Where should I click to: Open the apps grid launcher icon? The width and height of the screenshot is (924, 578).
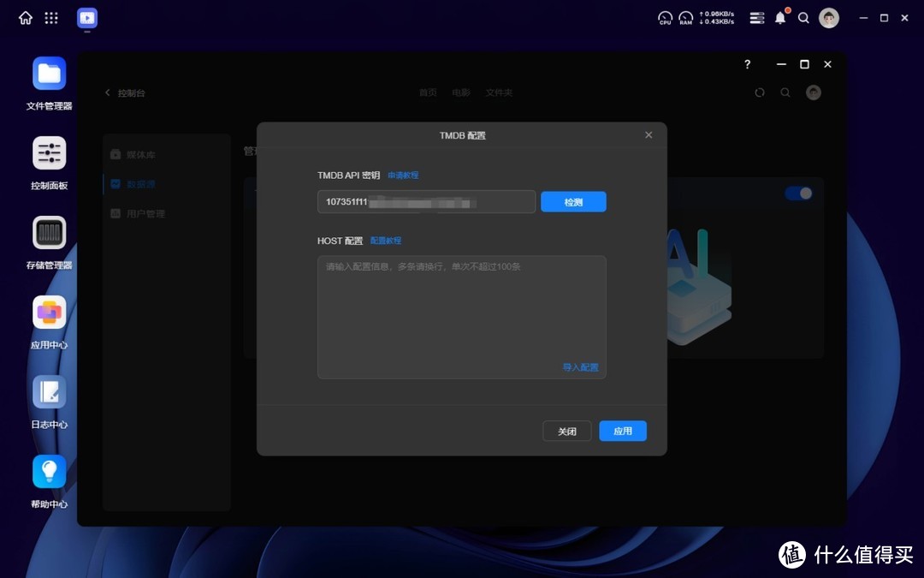(51, 18)
